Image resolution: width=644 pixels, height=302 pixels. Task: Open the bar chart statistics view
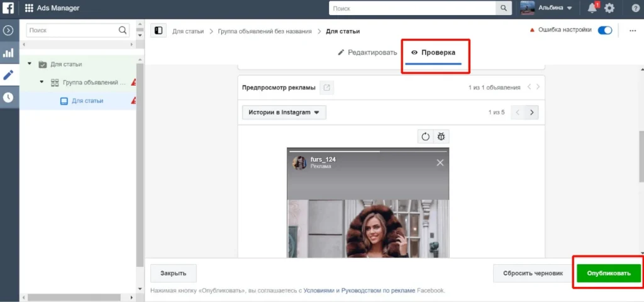[8, 53]
